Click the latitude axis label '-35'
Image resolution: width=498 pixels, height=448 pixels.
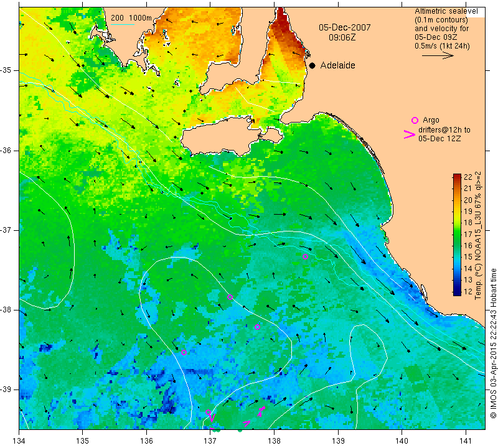(6, 70)
